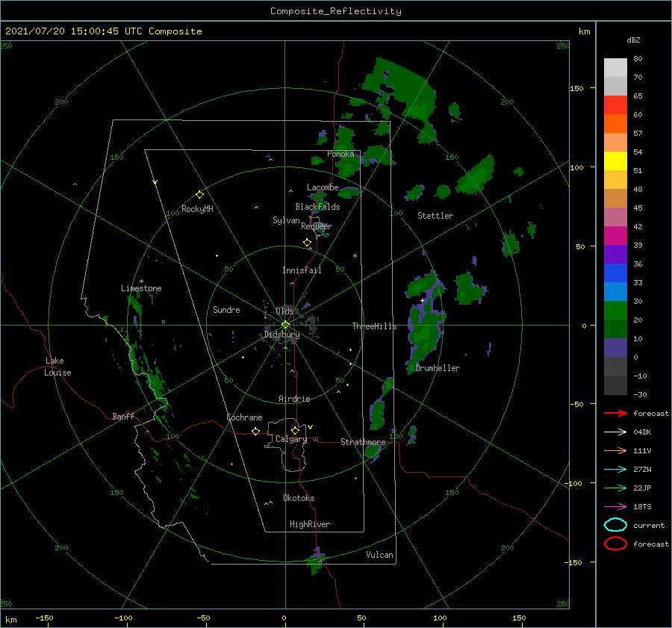Click the light gray 70 dBZ swatch

pos(615,68)
